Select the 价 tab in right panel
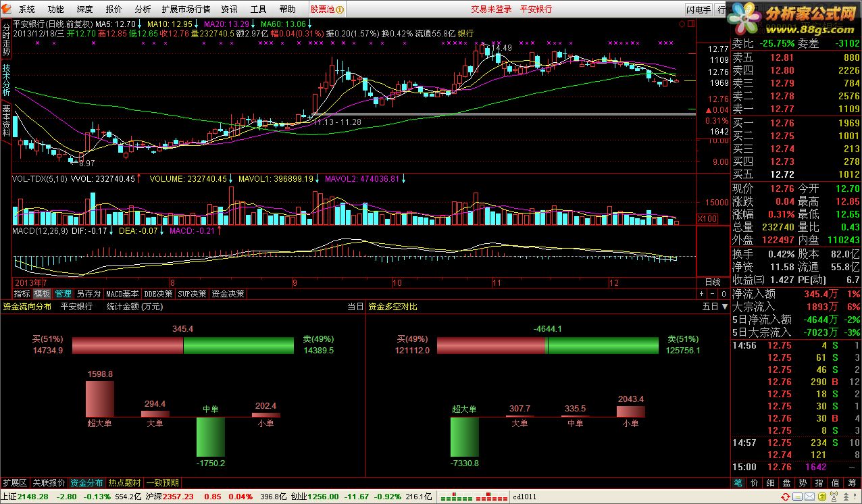 (x=755, y=483)
